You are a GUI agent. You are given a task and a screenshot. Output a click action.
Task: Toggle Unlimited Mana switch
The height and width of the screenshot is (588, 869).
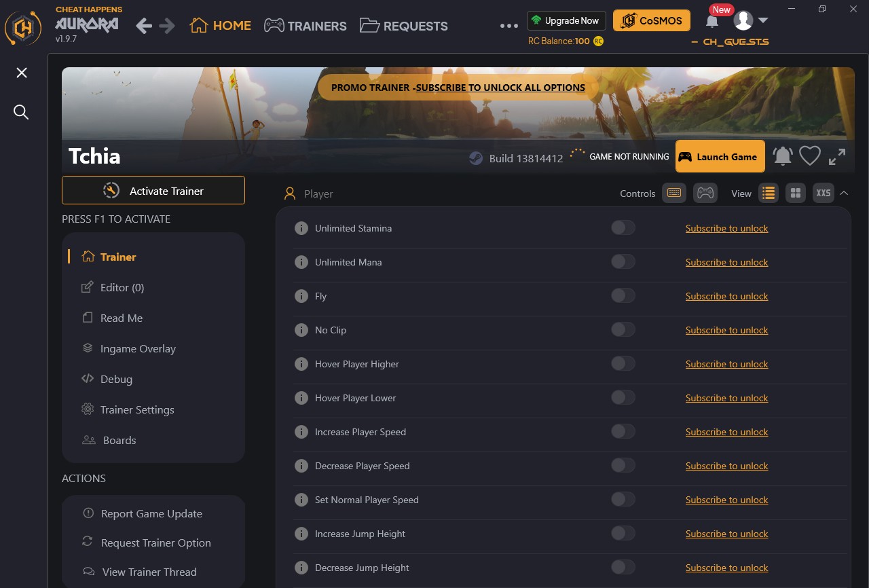[623, 261]
